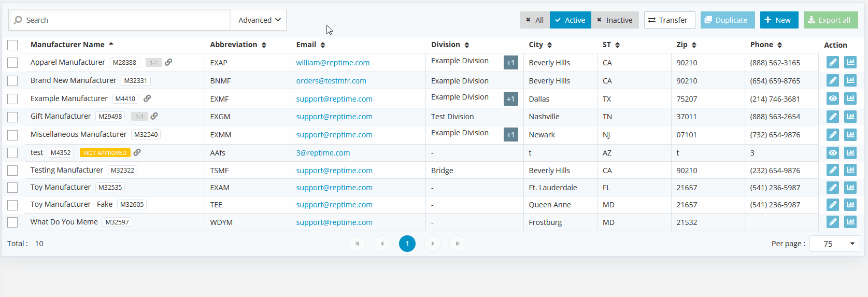Open chart report icon for test row
The image size is (868, 297).
coord(850,153)
